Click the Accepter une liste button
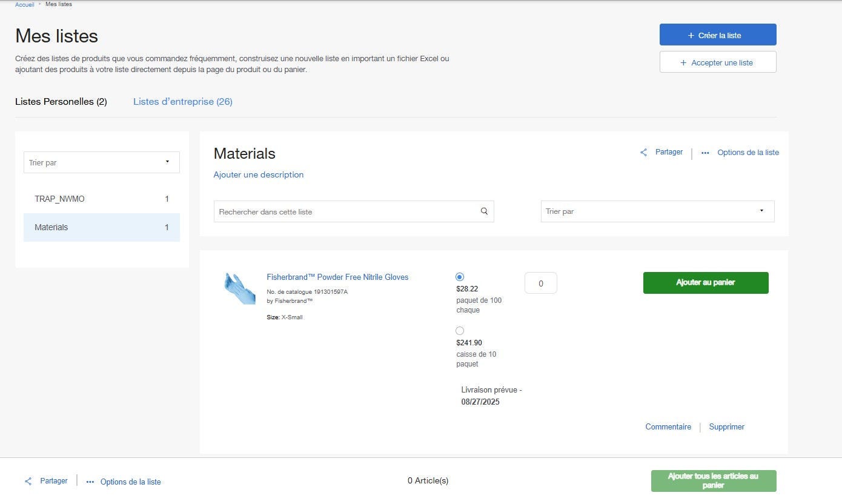The width and height of the screenshot is (842, 504). coord(718,62)
